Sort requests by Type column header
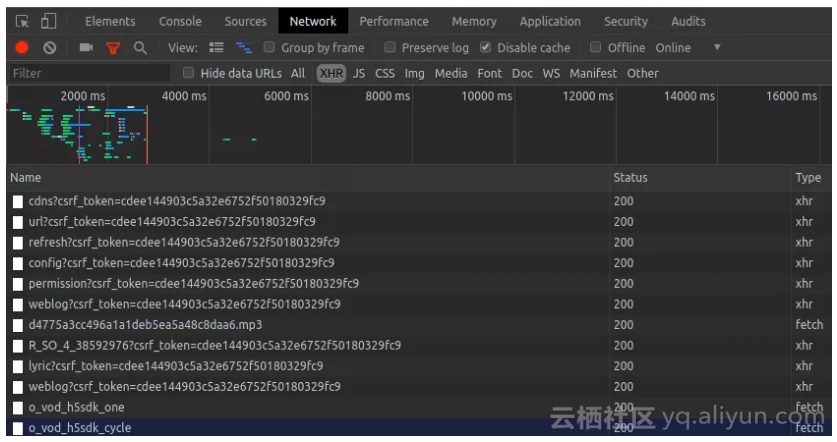 coord(811,178)
